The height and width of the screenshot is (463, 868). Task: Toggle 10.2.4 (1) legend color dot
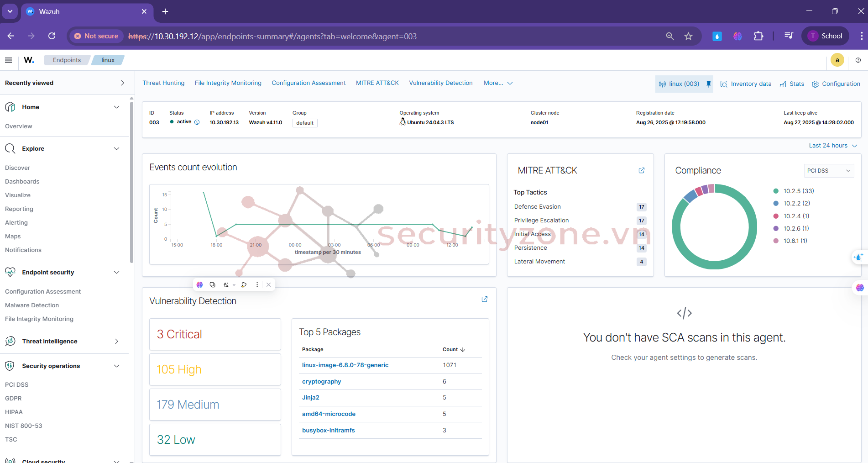[x=776, y=216]
